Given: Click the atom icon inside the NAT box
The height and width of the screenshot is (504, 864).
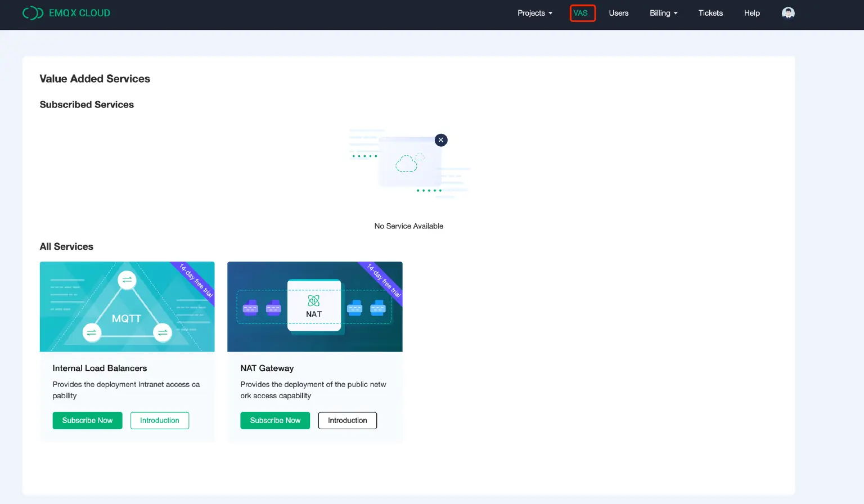Looking at the screenshot, I should pos(314,300).
